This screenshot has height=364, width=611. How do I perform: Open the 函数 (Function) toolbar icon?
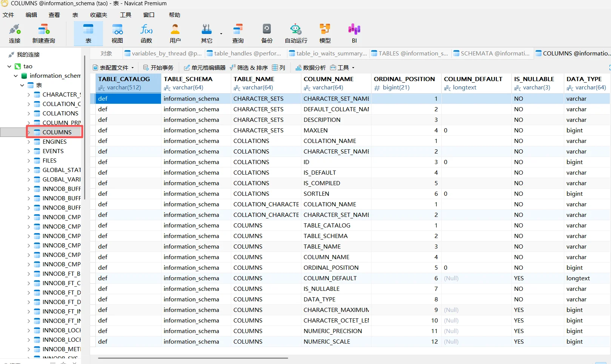(x=146, y=33)
